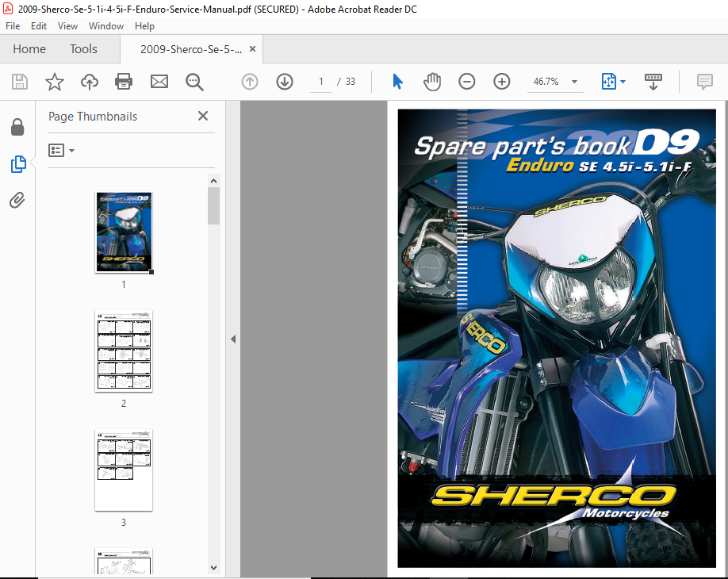Click the security lock icon in sidebar
This screenshot has height=579, width=728.
[17, 127]
